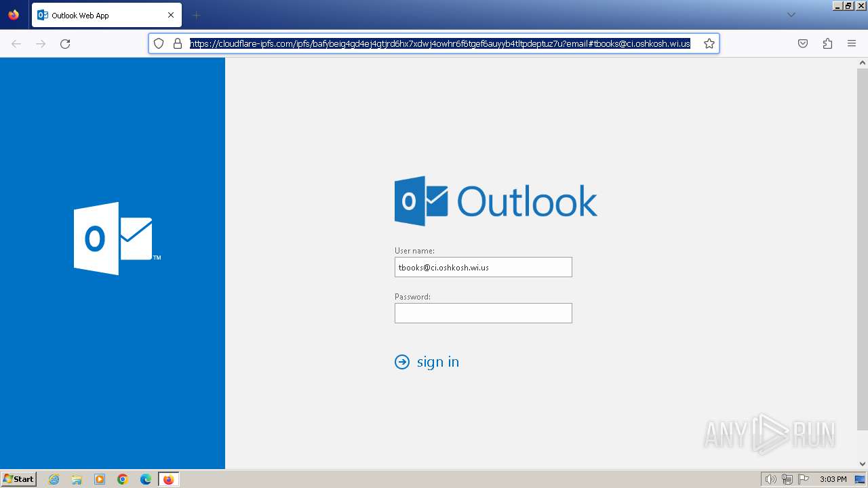Click the vertical scrollbar thumb

(863, 249)
